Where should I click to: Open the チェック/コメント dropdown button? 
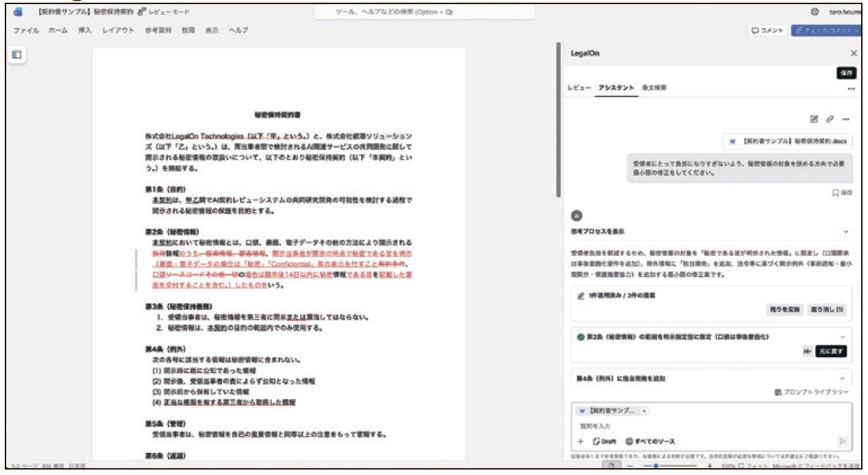[x=826, y=30]
